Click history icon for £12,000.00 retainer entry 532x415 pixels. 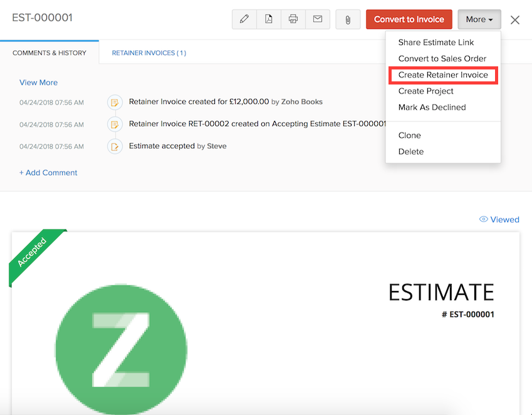click(x=115, y=102)
